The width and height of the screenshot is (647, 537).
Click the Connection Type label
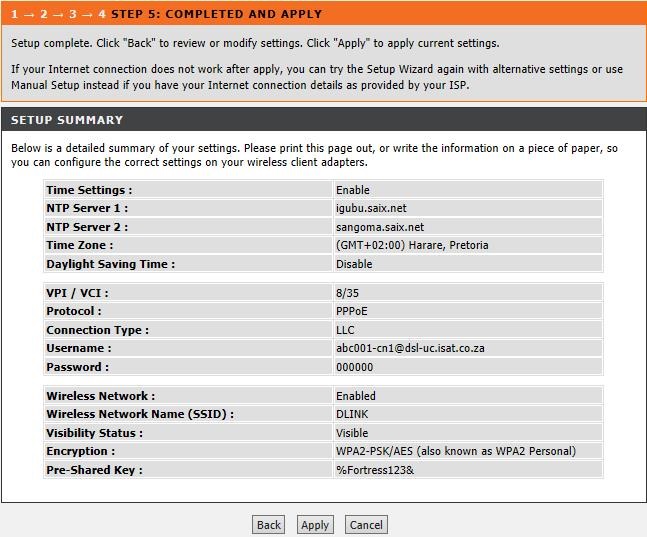click(97, 330)
